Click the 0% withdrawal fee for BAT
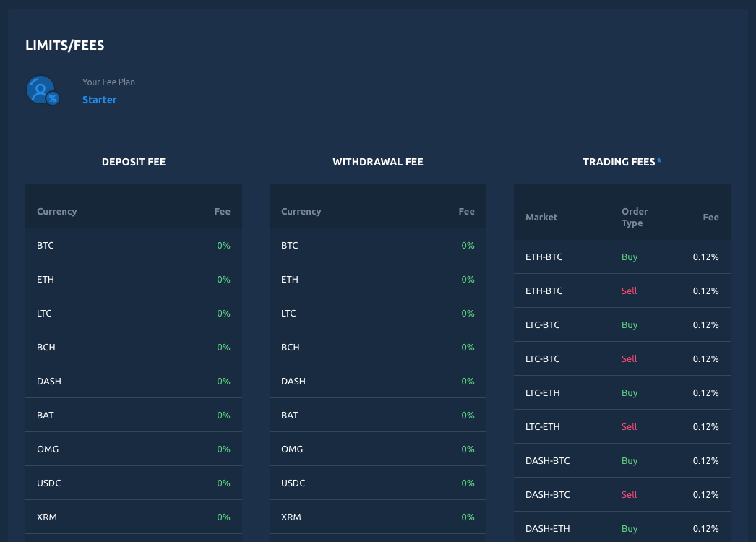 point(468,416)
